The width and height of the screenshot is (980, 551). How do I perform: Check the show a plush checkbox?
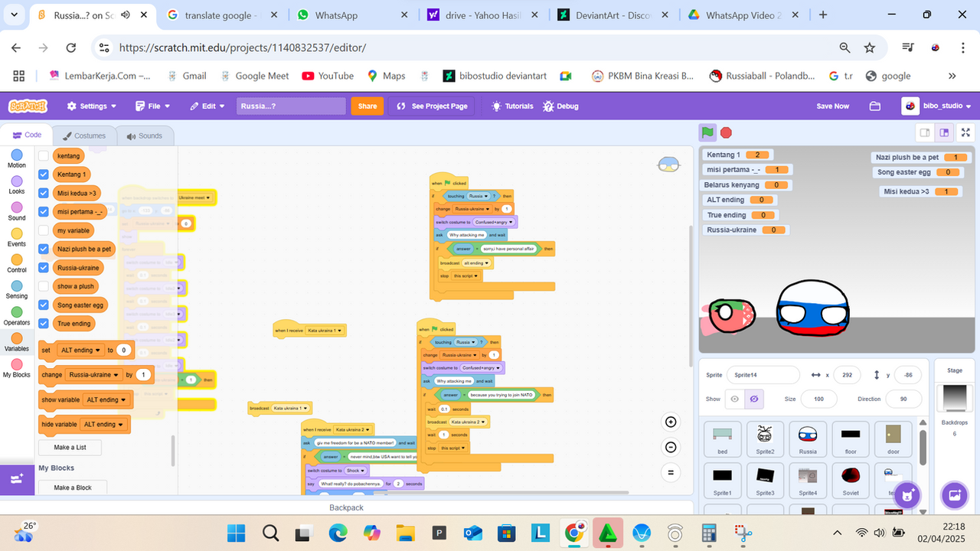44,286
